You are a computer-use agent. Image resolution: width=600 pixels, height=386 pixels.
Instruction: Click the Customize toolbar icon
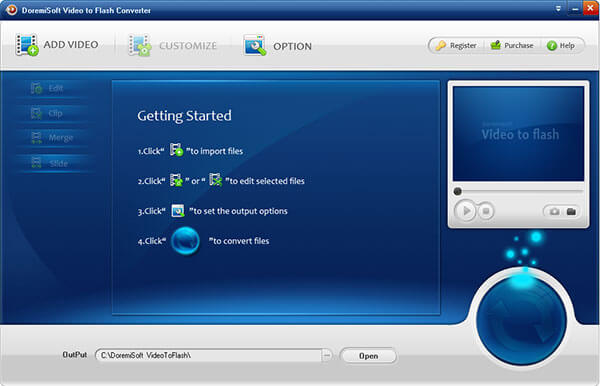(140, 46)
